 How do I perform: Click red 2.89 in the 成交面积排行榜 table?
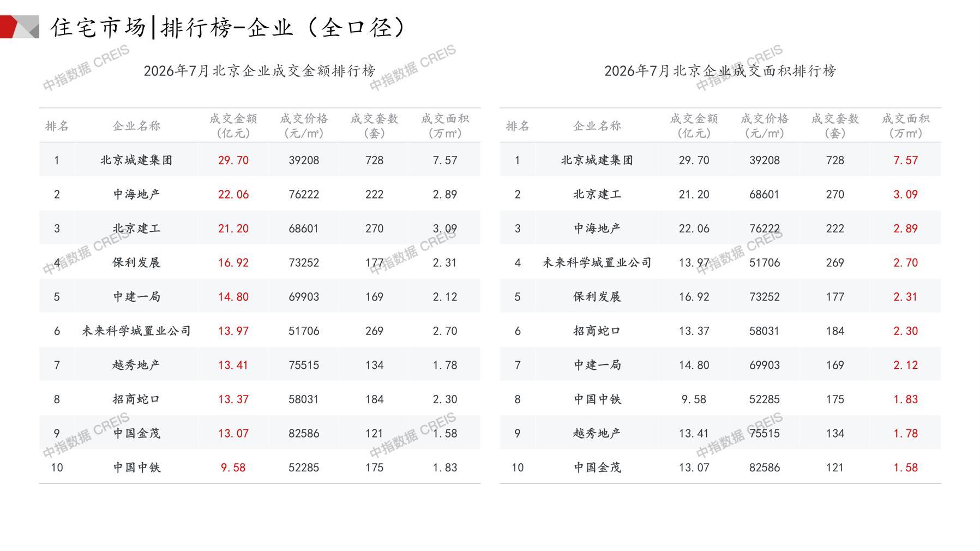[906, 229]
